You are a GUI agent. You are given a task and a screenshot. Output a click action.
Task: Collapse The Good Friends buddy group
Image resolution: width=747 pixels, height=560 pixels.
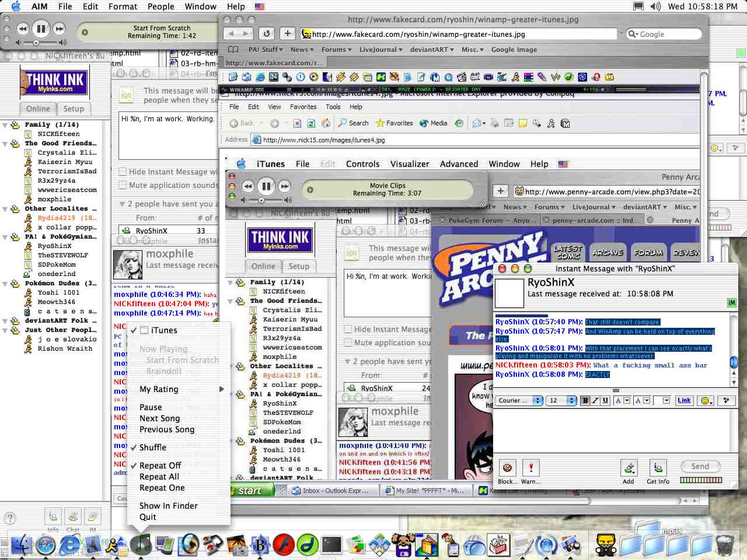pos(5,143)
